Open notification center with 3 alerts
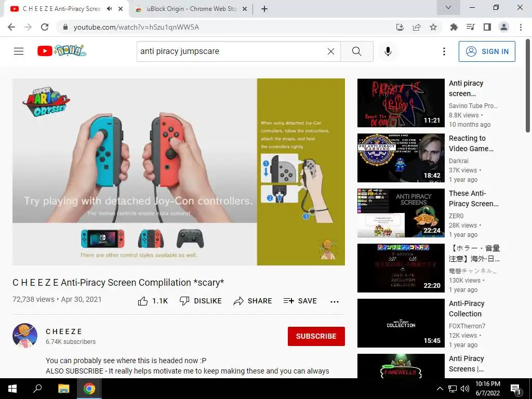Viewport: 532px width, 399px height. pos(515,389)
